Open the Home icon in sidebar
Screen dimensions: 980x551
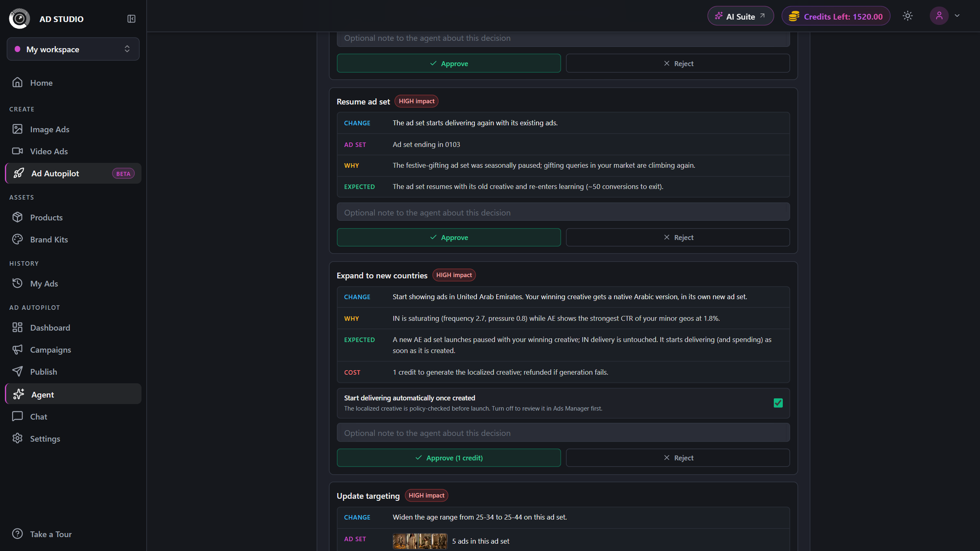click(x=17, y=82)
